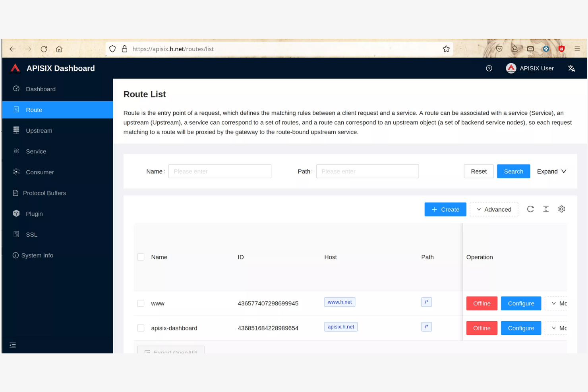Click the Path column header

[x=427, y=257]
